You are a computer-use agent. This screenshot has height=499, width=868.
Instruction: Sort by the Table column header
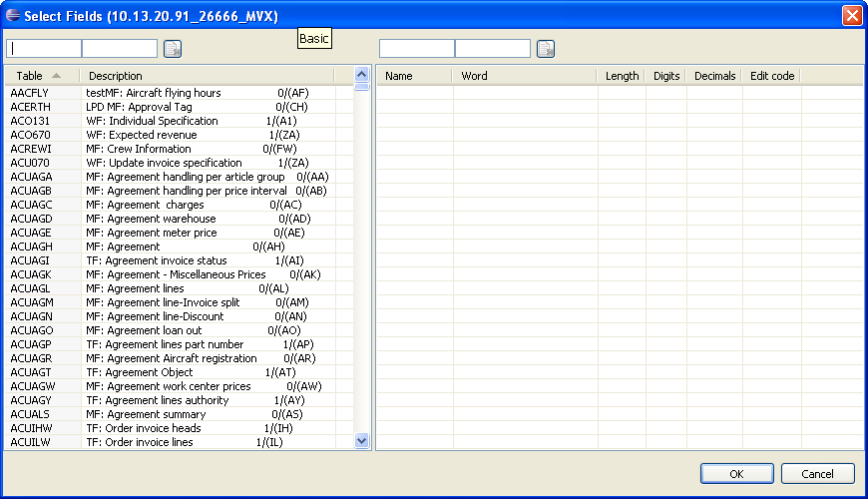click(x=40, y=76)
